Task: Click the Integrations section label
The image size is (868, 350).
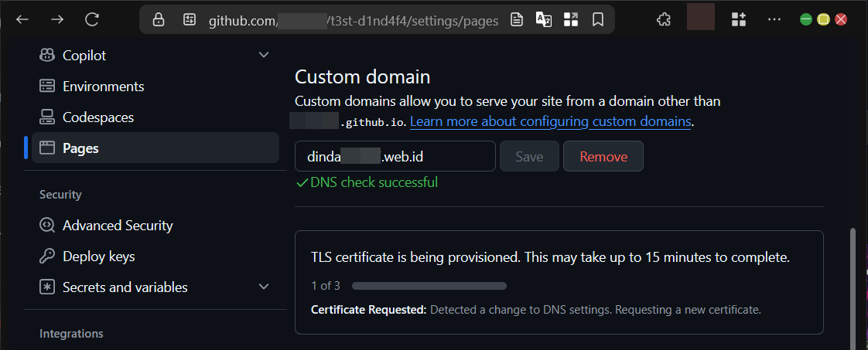Action: [71, 334]
